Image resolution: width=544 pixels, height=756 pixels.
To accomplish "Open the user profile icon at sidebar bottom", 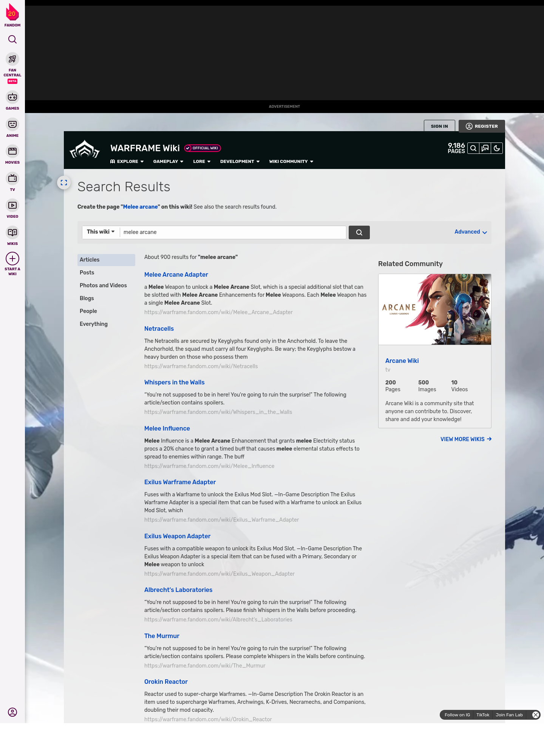I will pos(12,712).
